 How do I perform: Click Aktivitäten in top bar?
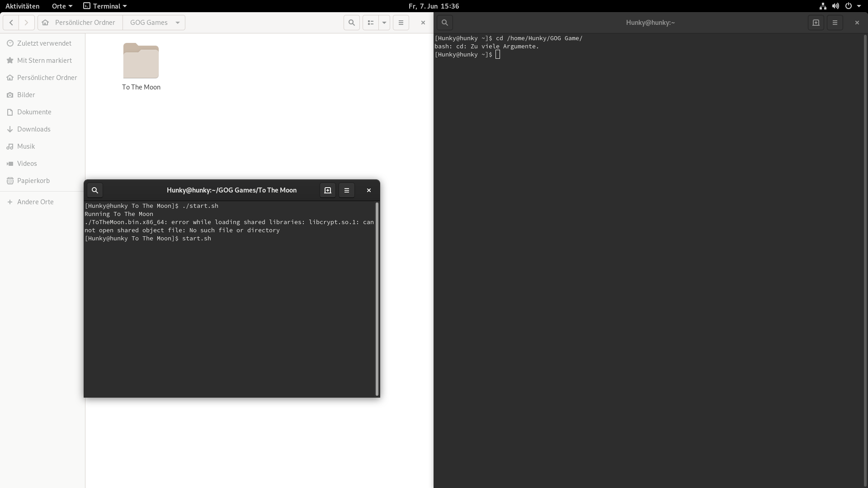coord(22,6)
